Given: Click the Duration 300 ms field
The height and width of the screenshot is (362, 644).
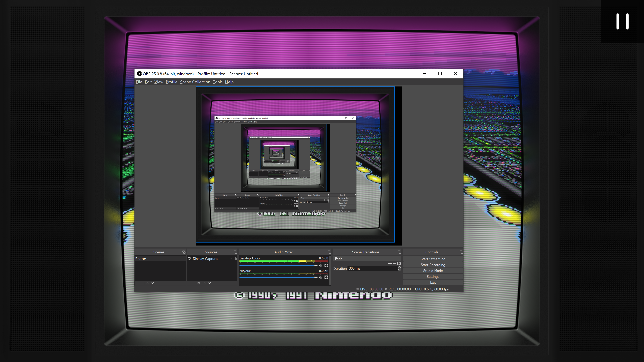Looking at the screenshot, I should coord(372,268).
